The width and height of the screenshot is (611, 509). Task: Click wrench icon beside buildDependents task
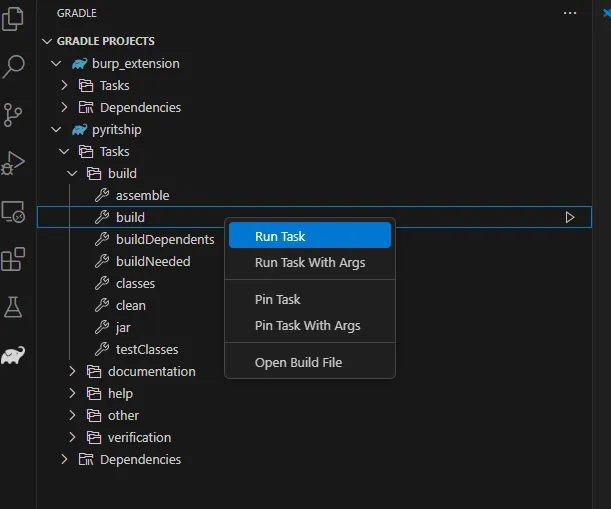click(x=102, y=239)
